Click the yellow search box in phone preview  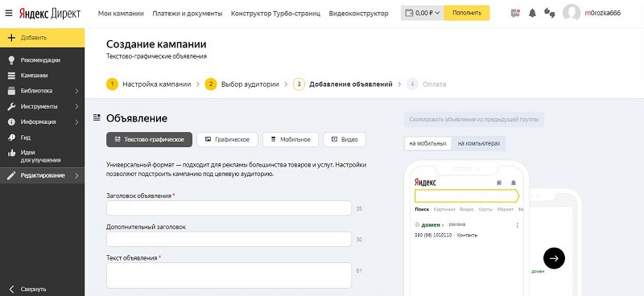point(467,195)
